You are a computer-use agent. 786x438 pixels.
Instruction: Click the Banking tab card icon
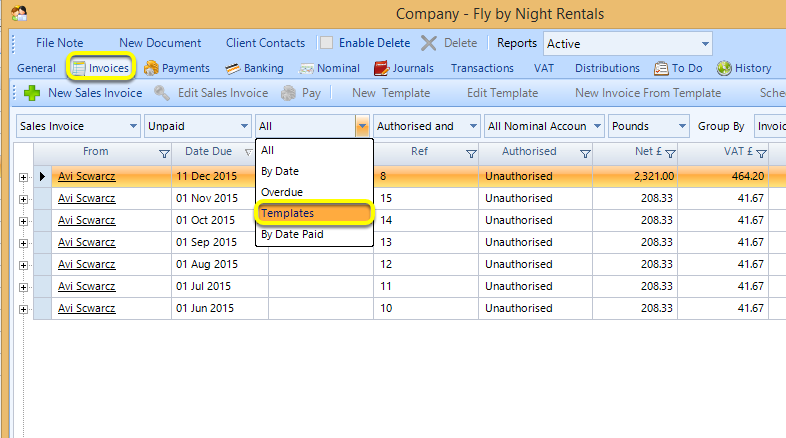(233, 68)
